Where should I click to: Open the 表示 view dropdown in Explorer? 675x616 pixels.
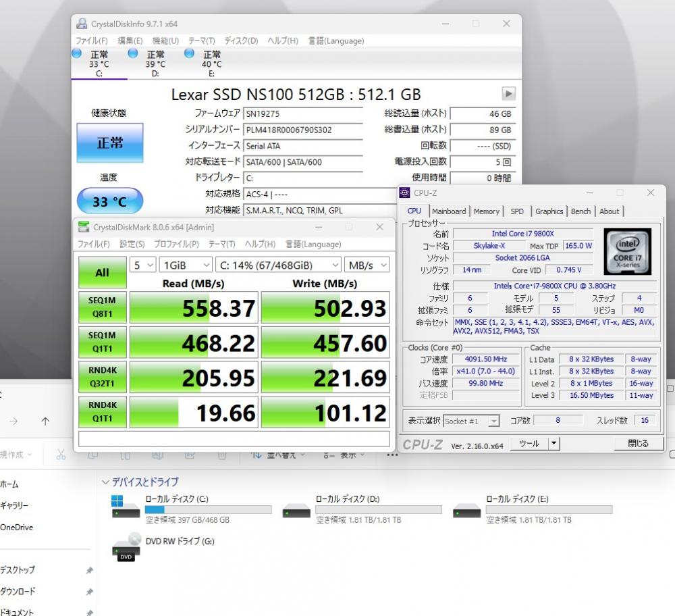(x=344, y=455)
